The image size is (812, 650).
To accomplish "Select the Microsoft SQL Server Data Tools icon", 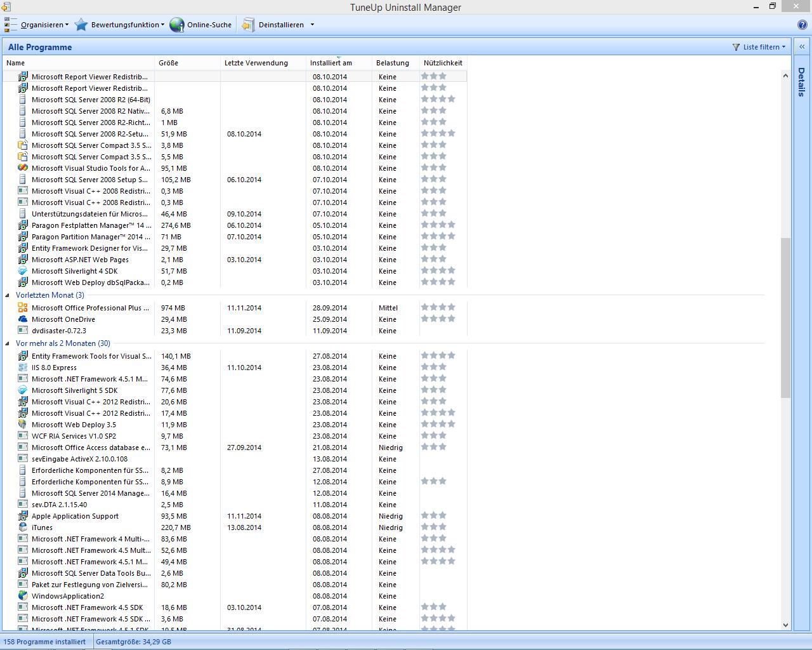I will (x=23, y=573).
